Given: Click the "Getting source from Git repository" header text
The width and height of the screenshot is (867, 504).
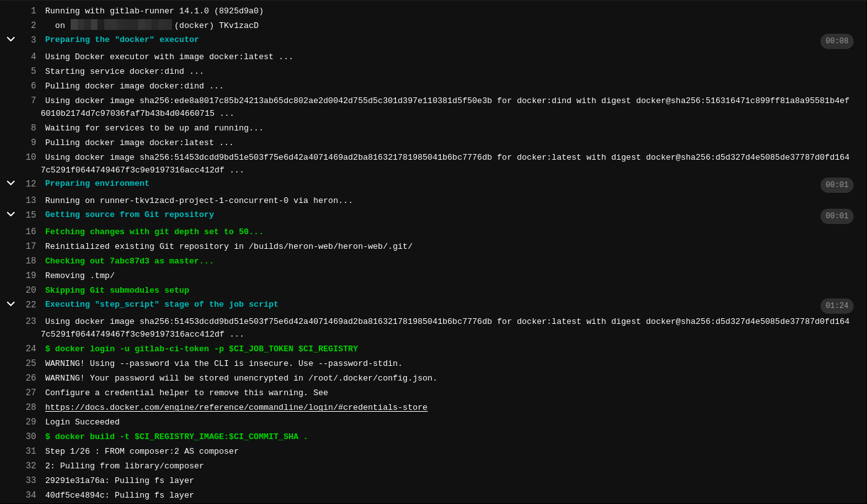Looking at the screenshot, I should point(129,214).
